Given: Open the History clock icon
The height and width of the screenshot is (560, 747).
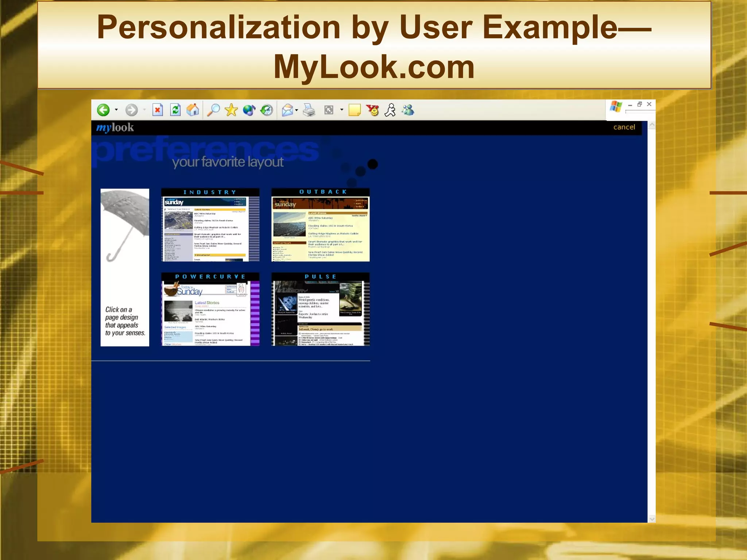Looking at the screenshot, I should click(267, 110).
